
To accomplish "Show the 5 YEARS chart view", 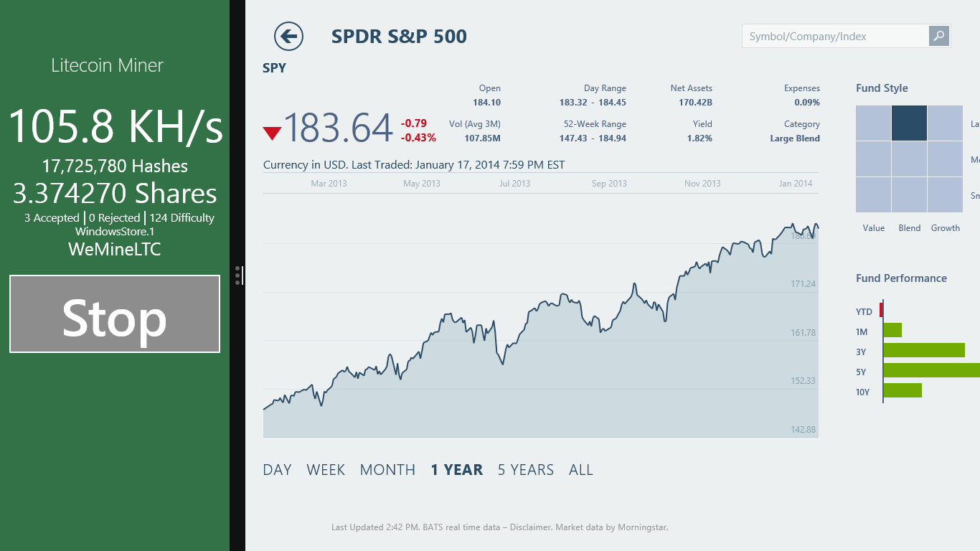I will coord(526,470).
